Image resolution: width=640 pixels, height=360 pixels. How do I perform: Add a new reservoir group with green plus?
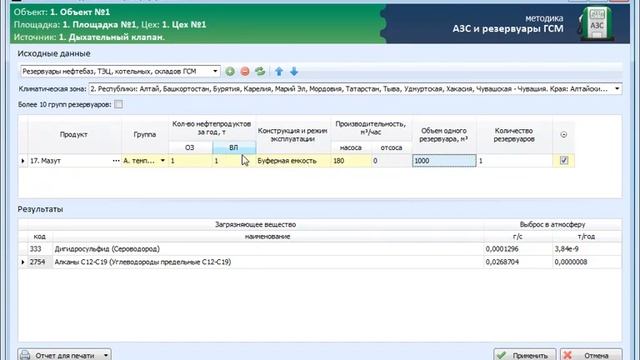click(x=230, y=71)
